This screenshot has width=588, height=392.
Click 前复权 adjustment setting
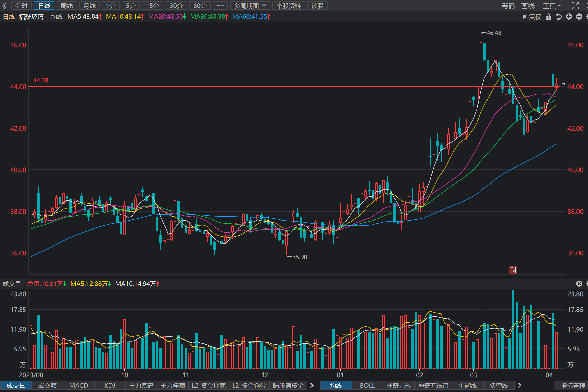coord(532,17)
